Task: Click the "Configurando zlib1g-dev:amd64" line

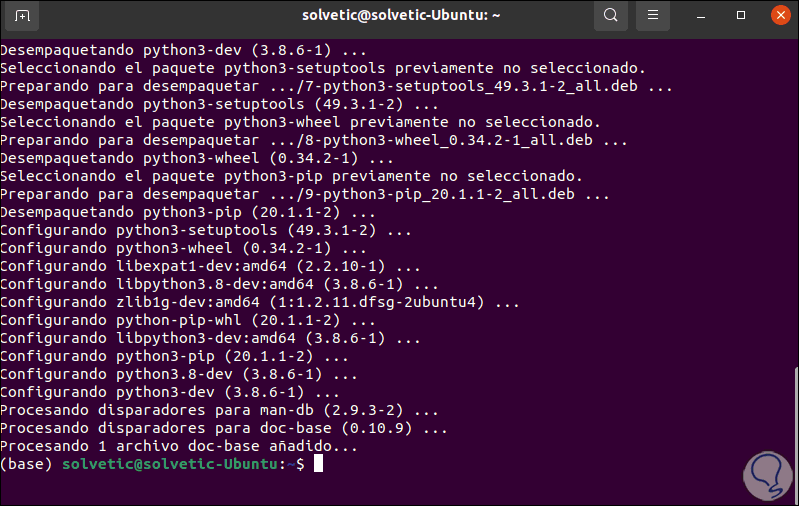Action: coord(260,302)
